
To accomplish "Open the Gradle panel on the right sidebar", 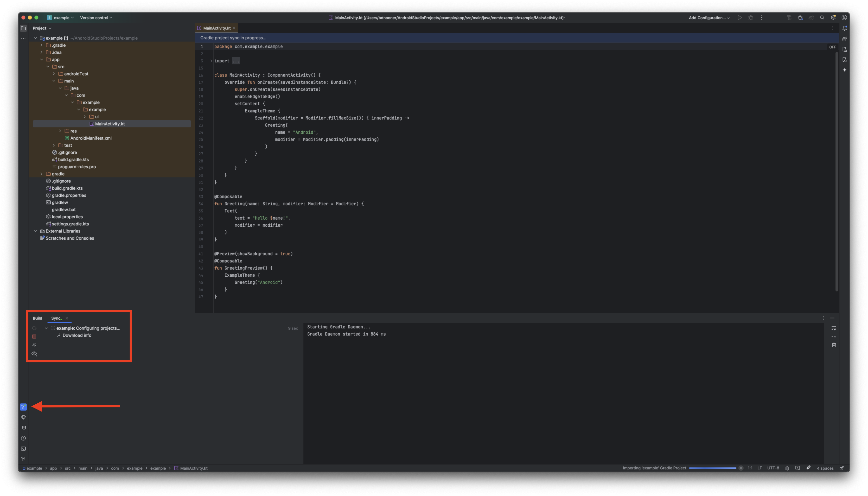I will [845, 39].
